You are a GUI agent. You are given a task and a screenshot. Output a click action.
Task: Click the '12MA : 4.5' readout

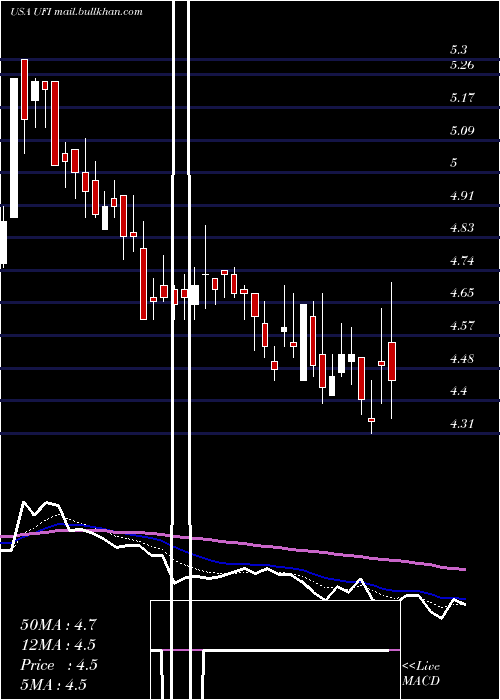pos(58,645)
